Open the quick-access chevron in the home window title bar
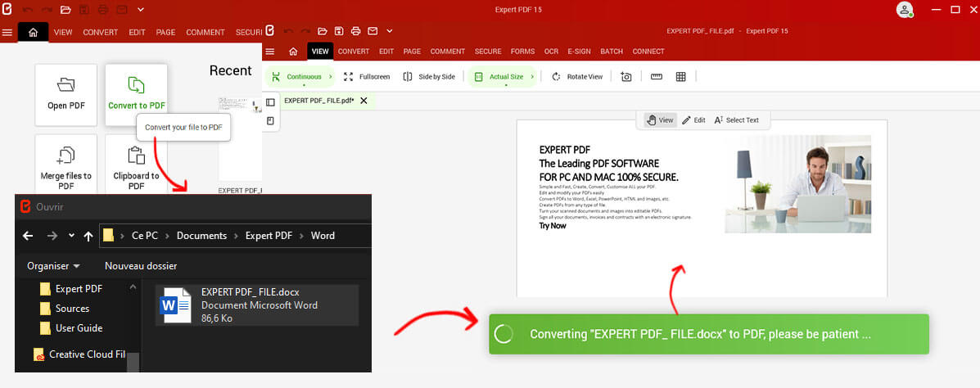The height and width of the screenshot is (388, 980). [x=141, y=10]
